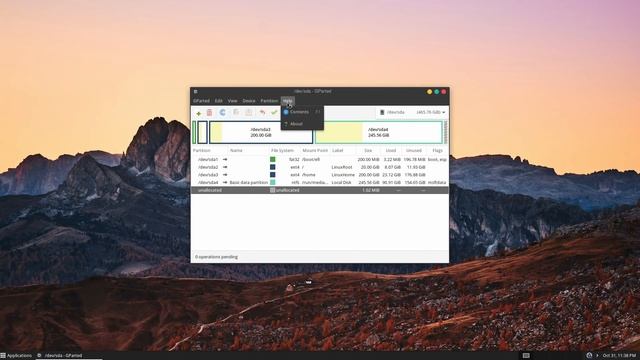Click the Apply all operations checkmark

[x=274, y=112]
